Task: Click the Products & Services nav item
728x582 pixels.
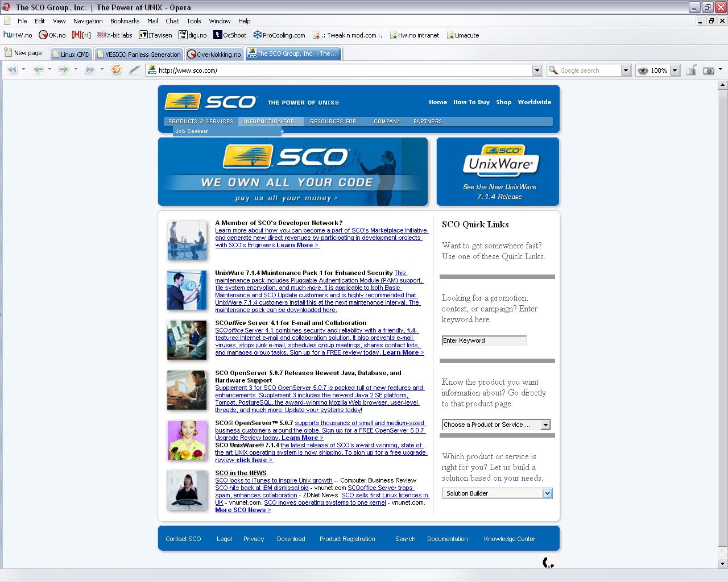Action: click(x=201, y=122)
